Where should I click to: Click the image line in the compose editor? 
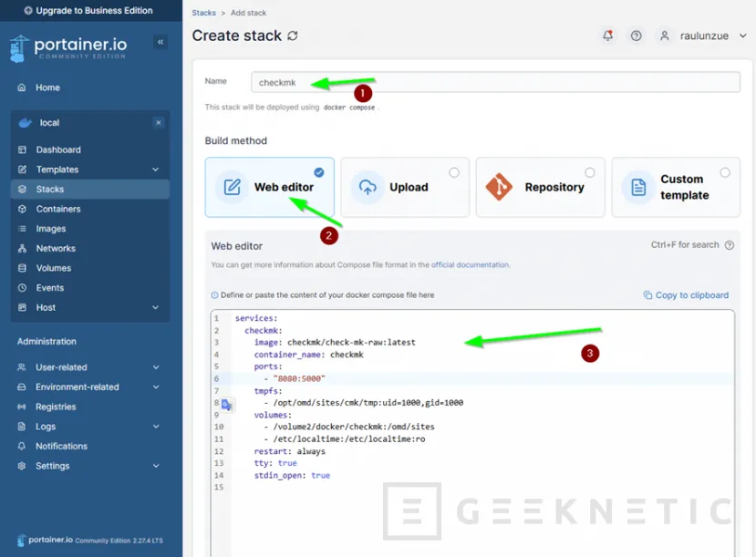(335, 343)
